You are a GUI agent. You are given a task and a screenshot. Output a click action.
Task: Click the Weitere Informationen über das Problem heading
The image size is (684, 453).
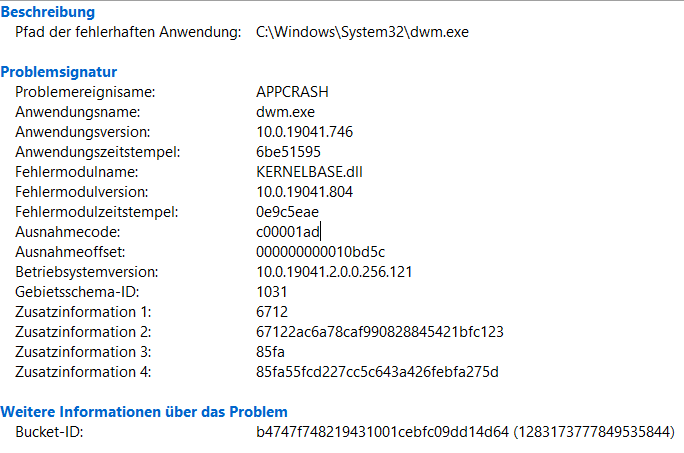(x=144, y=412)
